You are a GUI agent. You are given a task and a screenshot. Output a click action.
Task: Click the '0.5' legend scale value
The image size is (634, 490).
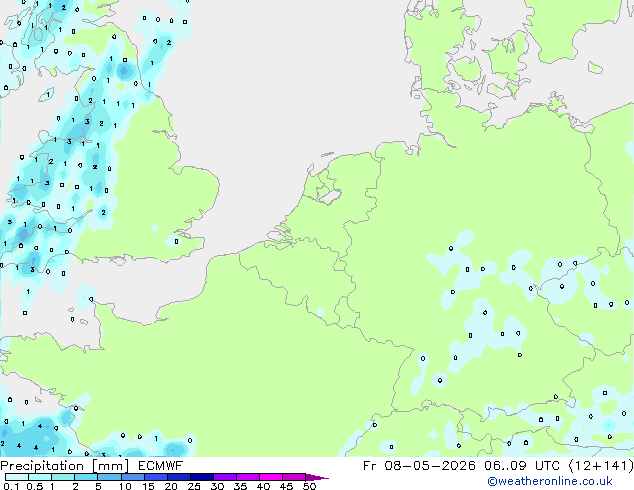point(35,486)
